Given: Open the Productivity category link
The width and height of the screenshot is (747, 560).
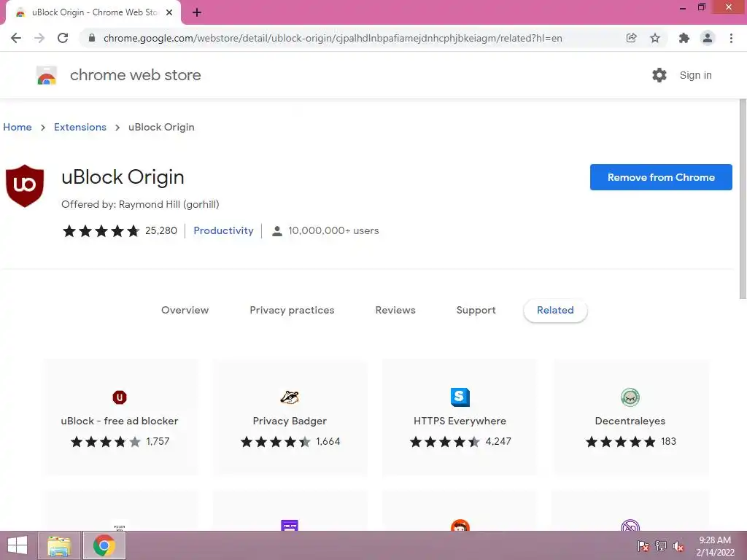Looking at the screenshot, I should [x=223, y=230].
